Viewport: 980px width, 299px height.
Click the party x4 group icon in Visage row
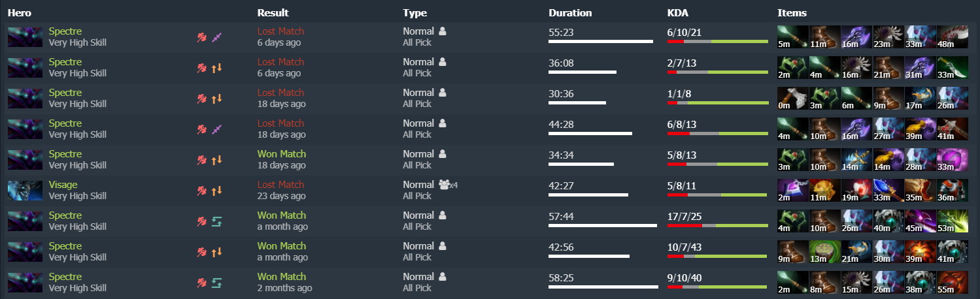click(447, 185)
